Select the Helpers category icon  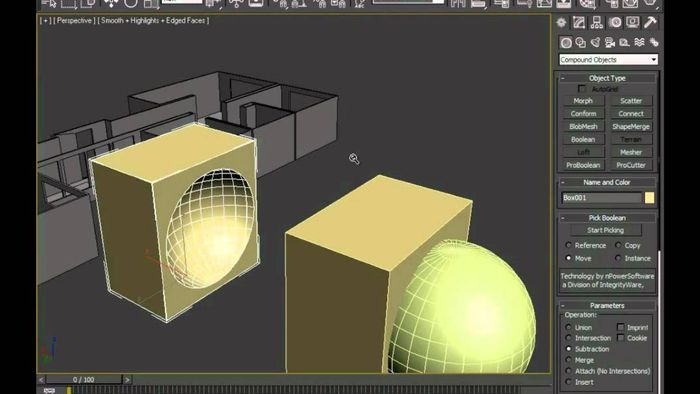coord(625,42)
